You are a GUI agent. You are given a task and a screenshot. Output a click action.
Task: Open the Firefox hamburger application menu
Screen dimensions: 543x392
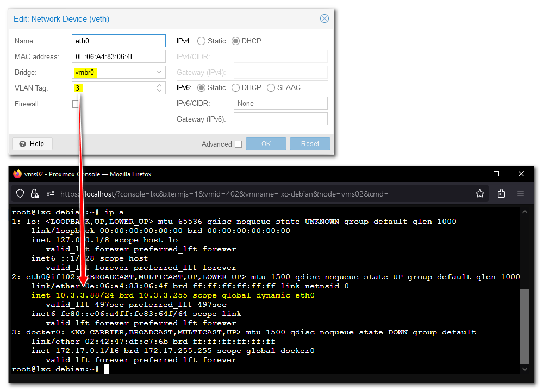pyautogui.click(x=521, y=193)
